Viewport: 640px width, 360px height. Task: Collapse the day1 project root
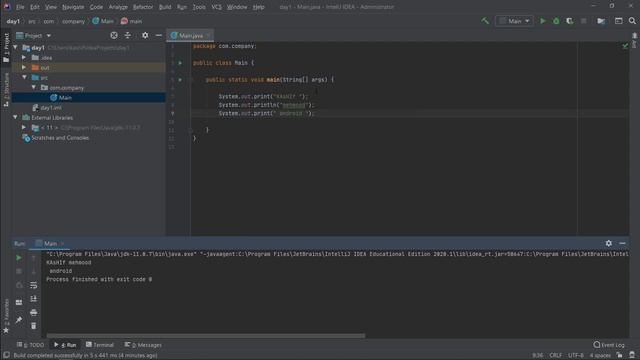coord(16,47)
